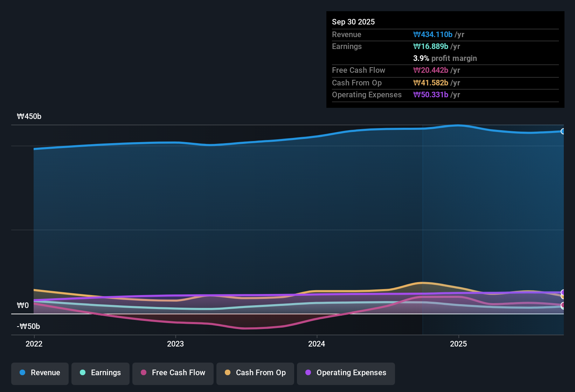Select the 2023 axis label

[x=176, y=344]
